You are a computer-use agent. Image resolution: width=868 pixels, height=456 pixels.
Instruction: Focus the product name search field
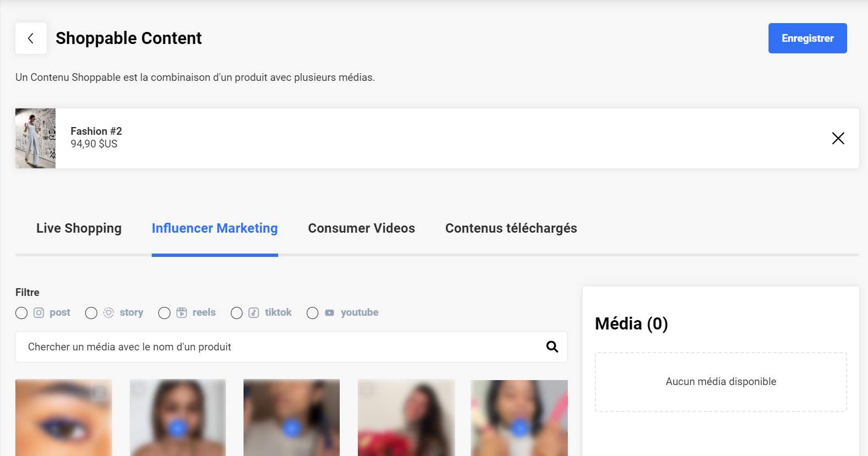(291, 347)
